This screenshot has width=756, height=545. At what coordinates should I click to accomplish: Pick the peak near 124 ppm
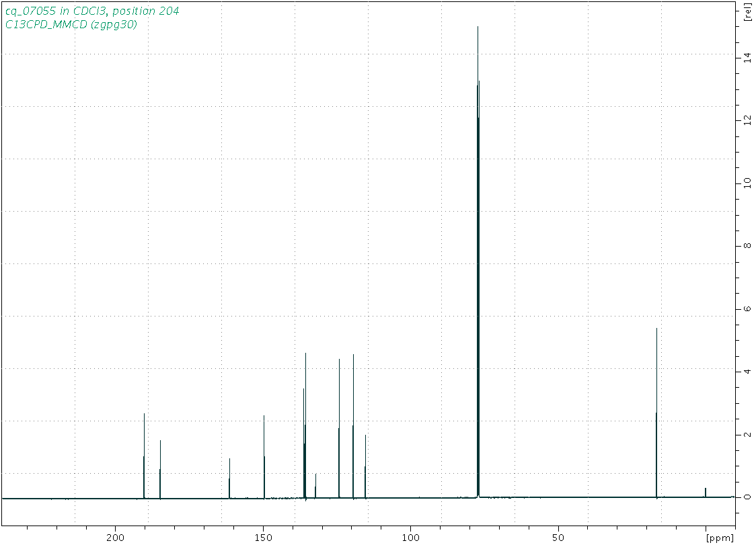(x=340, y=428)
